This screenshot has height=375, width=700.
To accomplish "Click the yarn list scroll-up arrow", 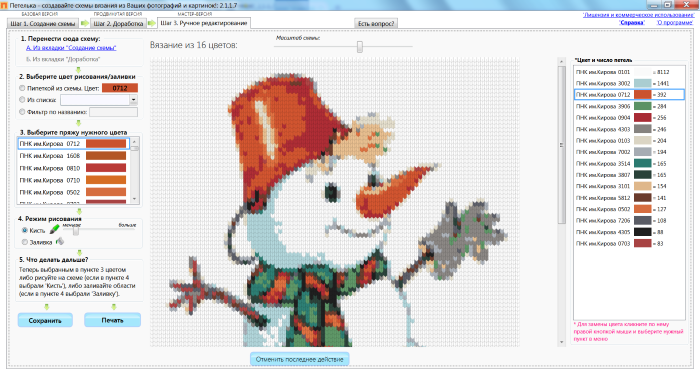I will (x=135, y=142).
